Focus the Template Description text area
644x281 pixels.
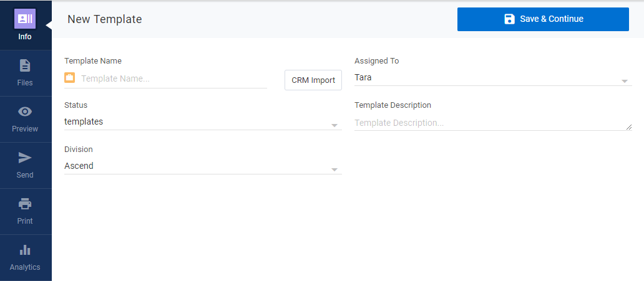coord(493,123)
